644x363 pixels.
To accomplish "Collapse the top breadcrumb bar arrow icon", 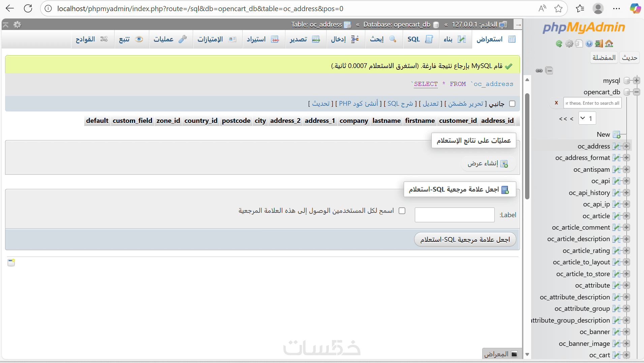I will [x=6, y=25].
